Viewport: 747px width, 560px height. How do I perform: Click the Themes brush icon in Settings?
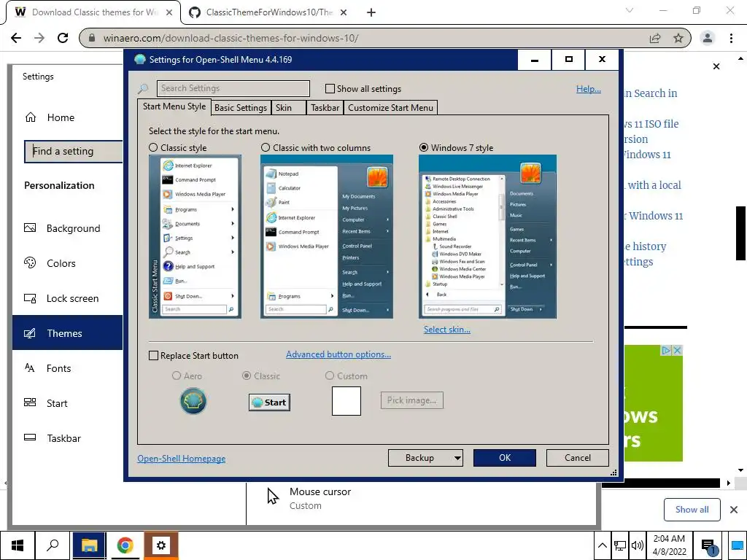[29, 332]
